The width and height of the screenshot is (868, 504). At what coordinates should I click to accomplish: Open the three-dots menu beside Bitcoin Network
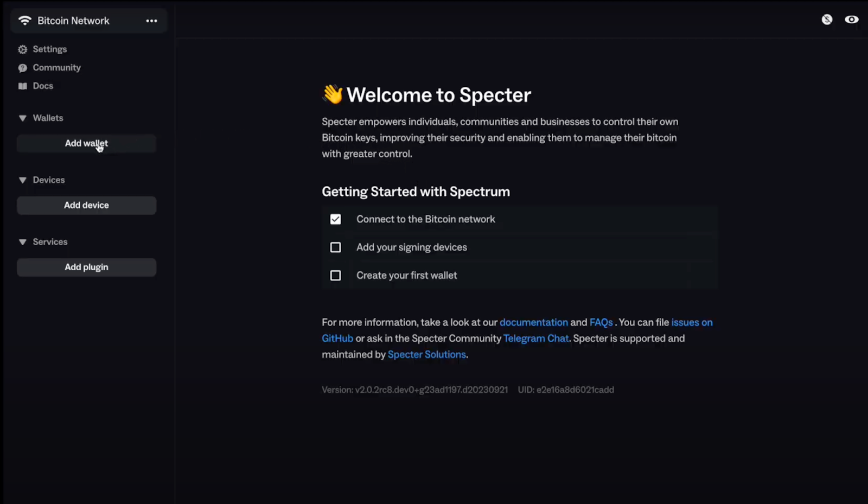pos(151,21)
